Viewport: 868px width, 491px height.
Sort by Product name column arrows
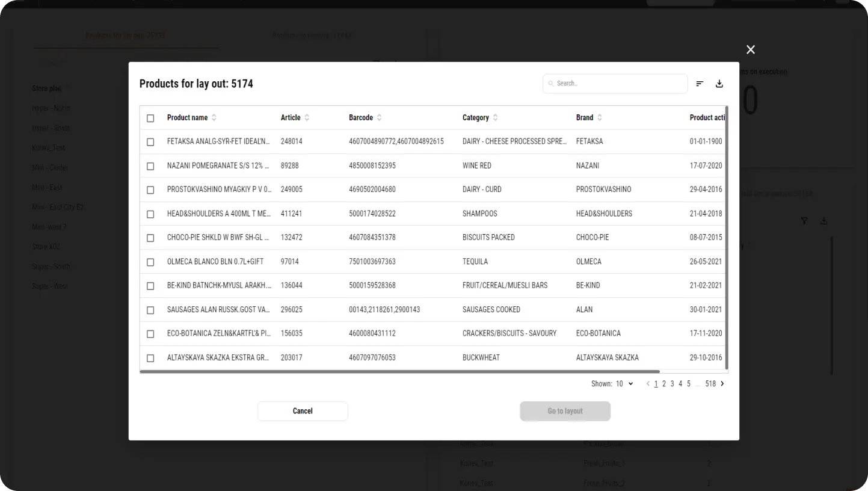pos(214,118)
